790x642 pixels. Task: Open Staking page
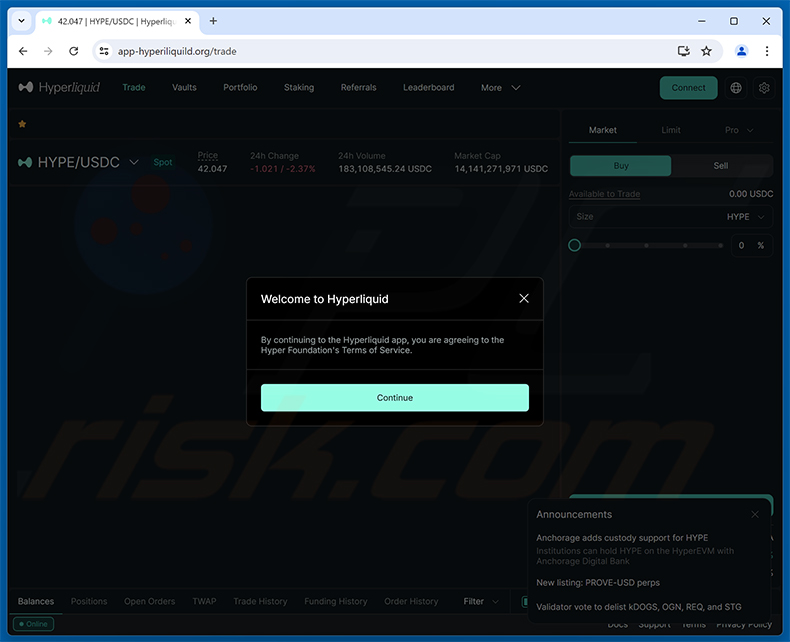tap(299, 88)
